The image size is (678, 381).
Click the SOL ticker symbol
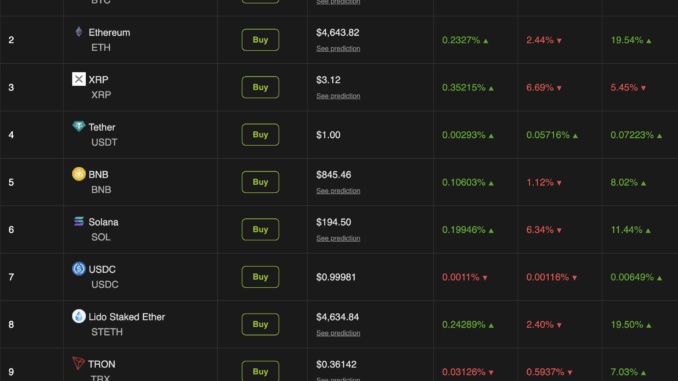pos(101,237)
